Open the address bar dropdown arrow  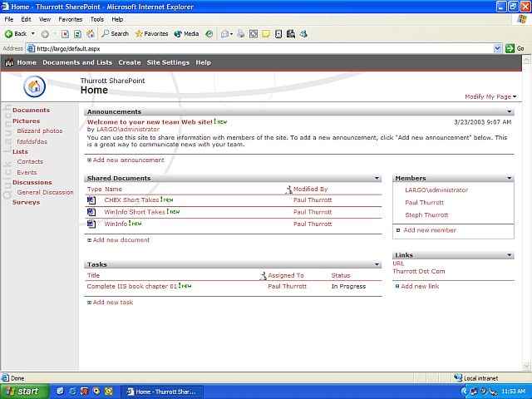[498, 48]
